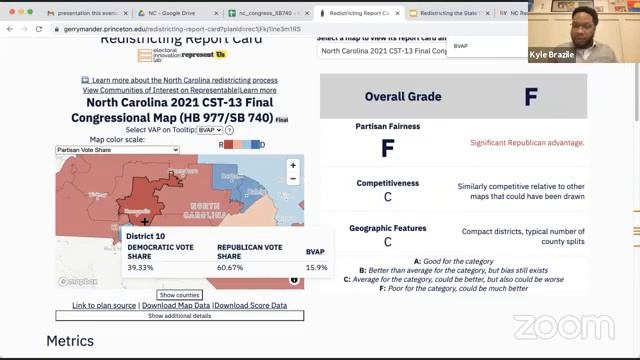Expand Show additional details
Screen dimensions: 640x360
(180, 316)
